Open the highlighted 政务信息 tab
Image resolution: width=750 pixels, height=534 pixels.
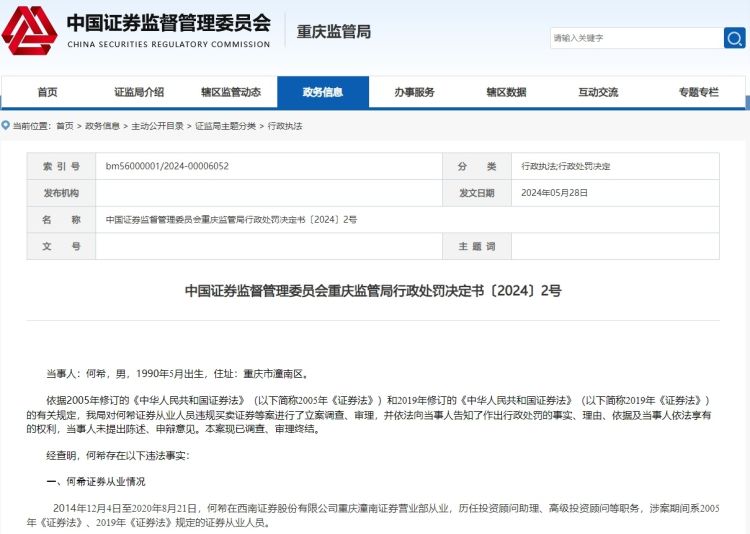click(323, 92)
